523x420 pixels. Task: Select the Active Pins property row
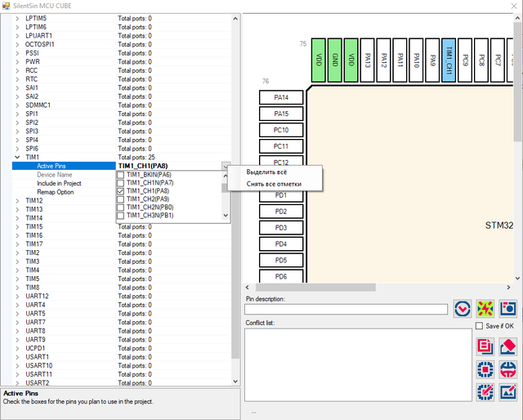(122, 166)
